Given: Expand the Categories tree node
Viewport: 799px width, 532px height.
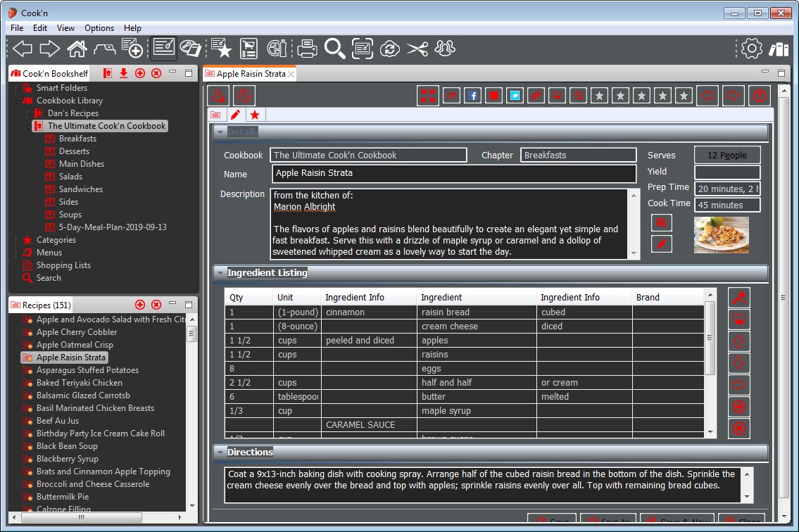Looking at the screenshot, I should pos(17,240).
